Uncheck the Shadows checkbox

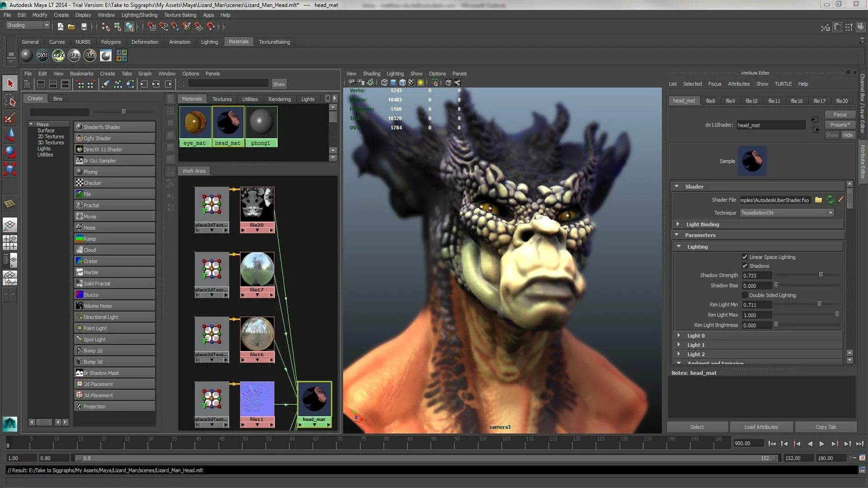point(745,266)
